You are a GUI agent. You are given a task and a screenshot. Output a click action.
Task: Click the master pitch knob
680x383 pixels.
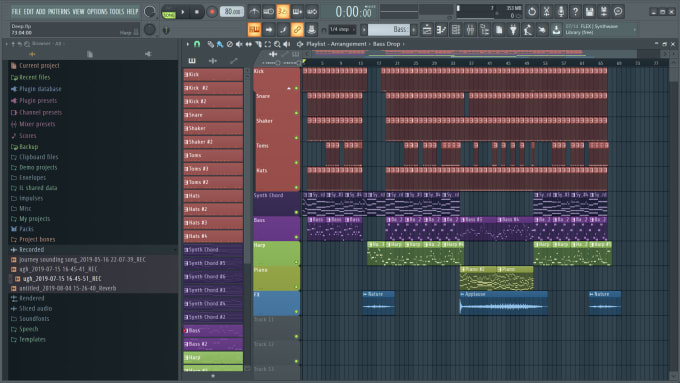coord(150,29)
